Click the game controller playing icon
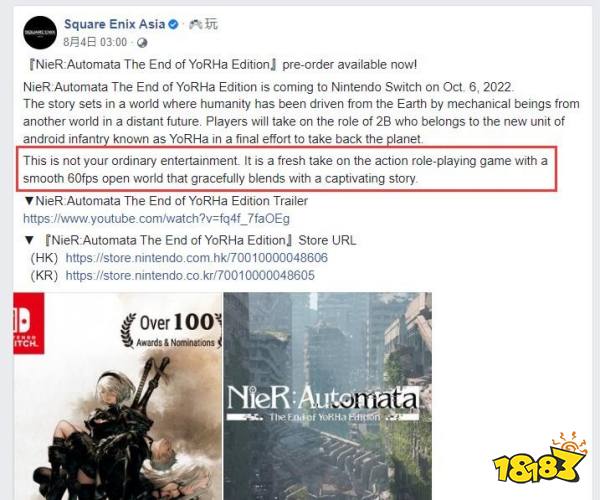 pyautogui.click(x=196, y=24)
